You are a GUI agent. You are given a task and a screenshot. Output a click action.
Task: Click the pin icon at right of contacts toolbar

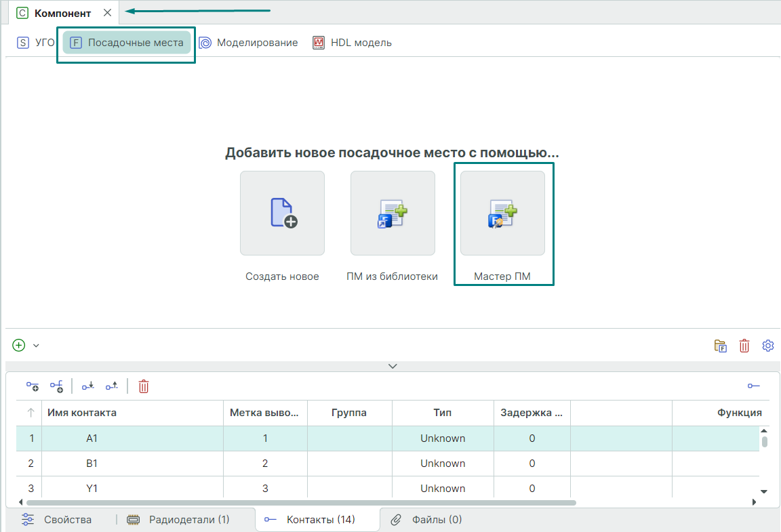coord(754,386)
